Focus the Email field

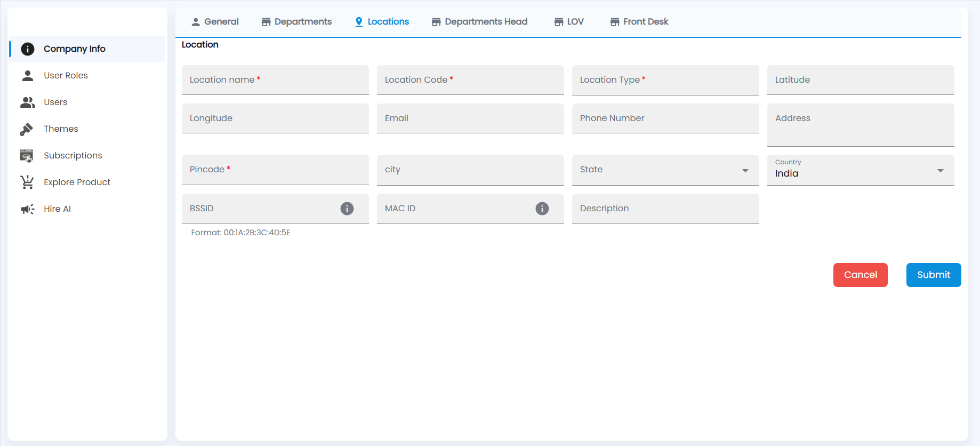click(x=470, y=118)
